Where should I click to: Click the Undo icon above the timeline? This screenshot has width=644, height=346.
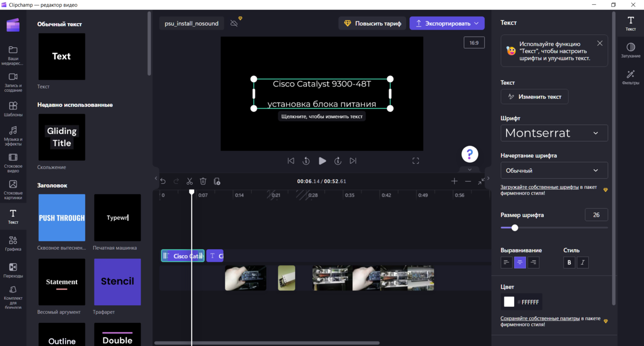[x=163, y=181]
